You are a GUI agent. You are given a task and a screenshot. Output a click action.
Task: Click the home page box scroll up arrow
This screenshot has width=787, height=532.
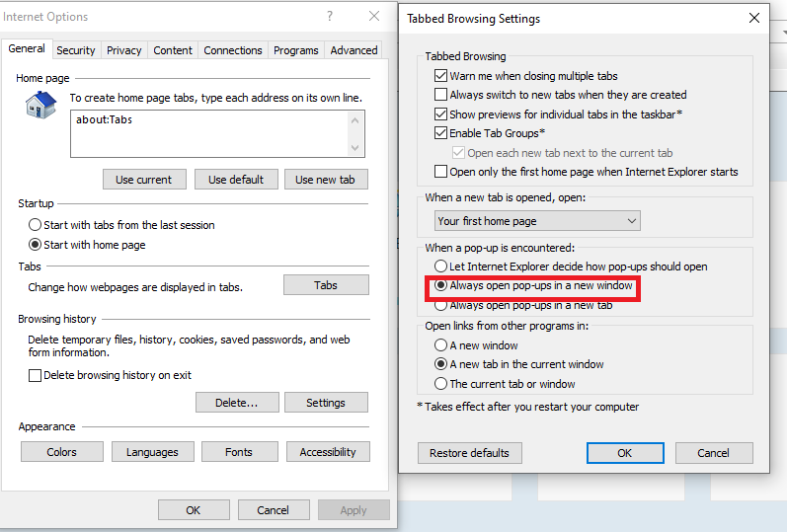354,120
